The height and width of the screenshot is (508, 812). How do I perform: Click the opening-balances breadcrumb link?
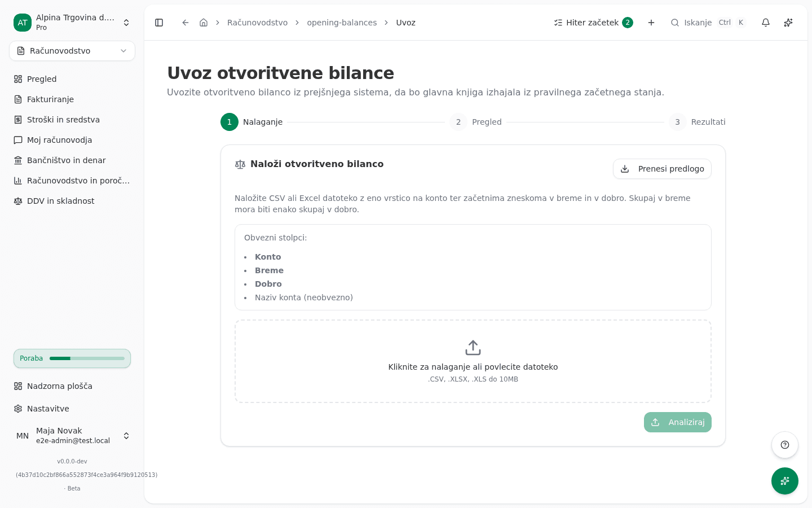342,23
